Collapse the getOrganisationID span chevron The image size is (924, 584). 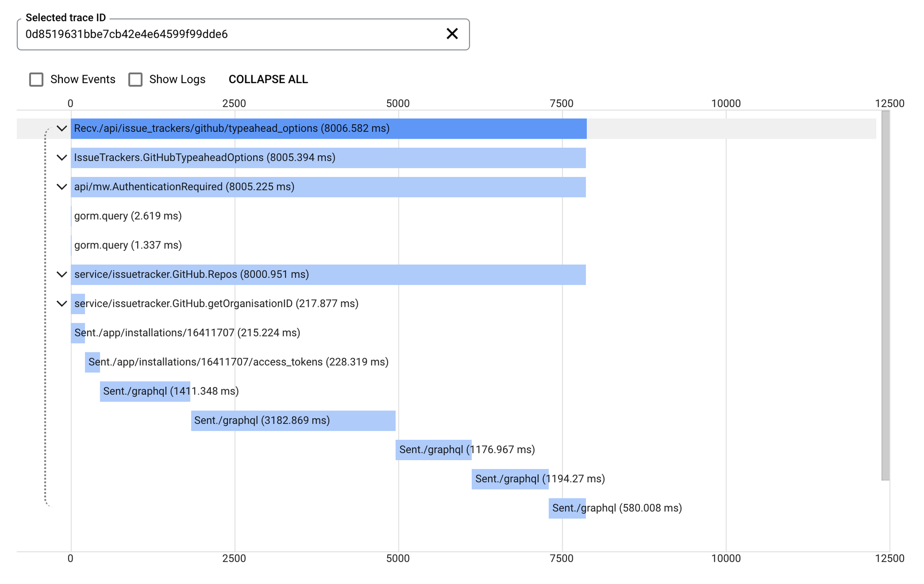coord(61,304)
